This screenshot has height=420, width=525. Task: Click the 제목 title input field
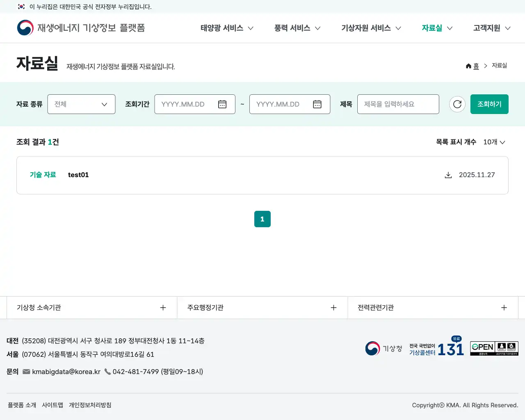397,104
